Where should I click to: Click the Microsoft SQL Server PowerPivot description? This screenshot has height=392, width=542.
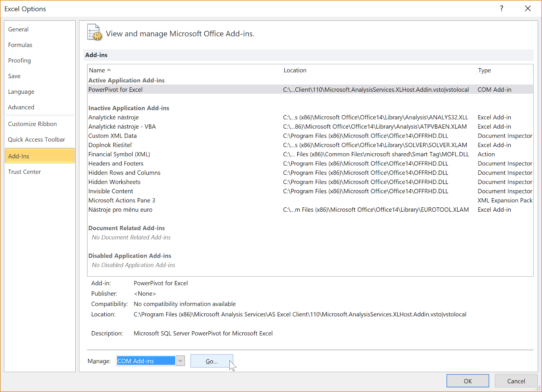203,334
